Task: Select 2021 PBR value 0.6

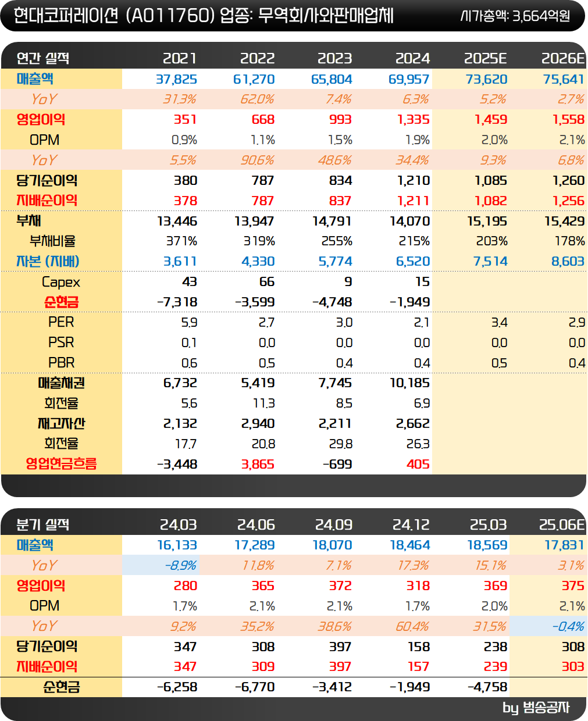Action: coord(190,363)
